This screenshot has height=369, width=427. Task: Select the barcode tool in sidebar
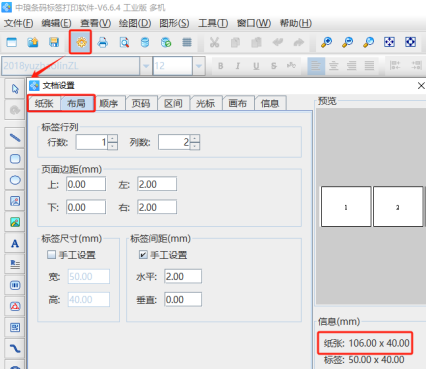(x=15, y=286)
